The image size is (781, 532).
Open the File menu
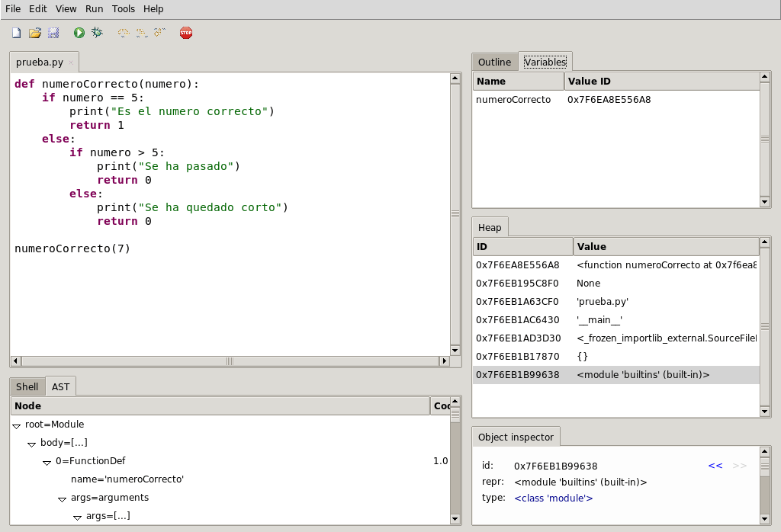point(13,9)
